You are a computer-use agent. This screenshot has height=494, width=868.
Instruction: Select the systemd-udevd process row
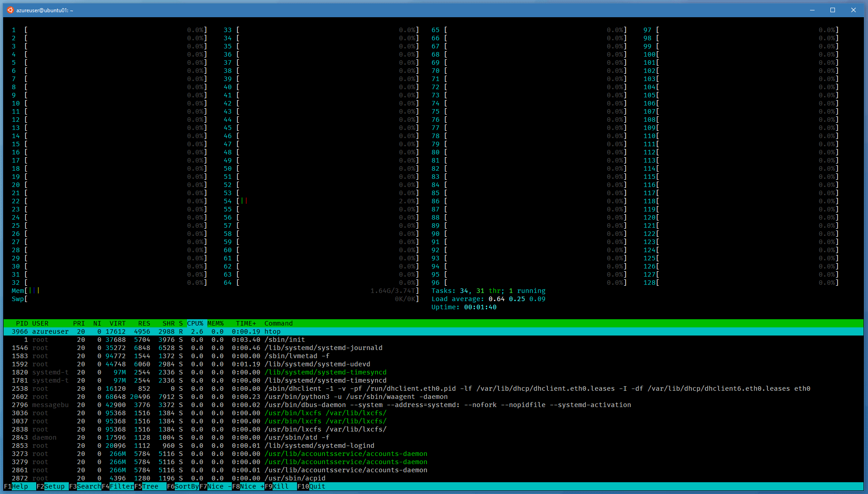[x=433, y=364]
